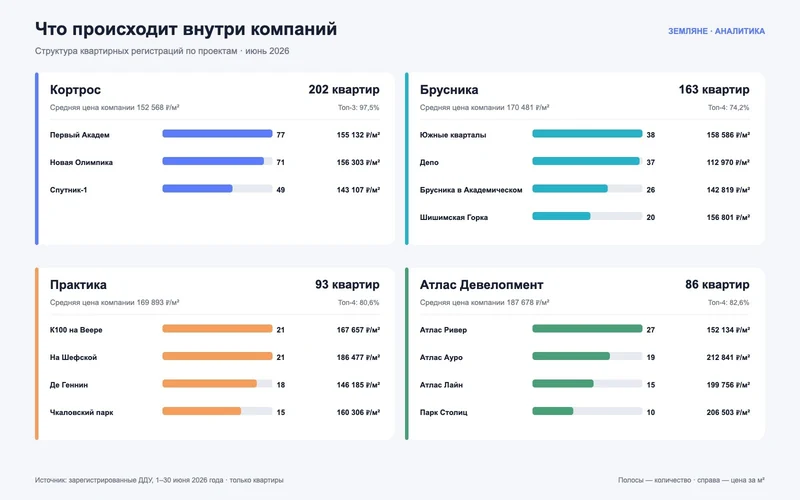Click price 156 303 ₽/м²
The width and height of the screenshot is (800, 500).
tap(358, 162)
